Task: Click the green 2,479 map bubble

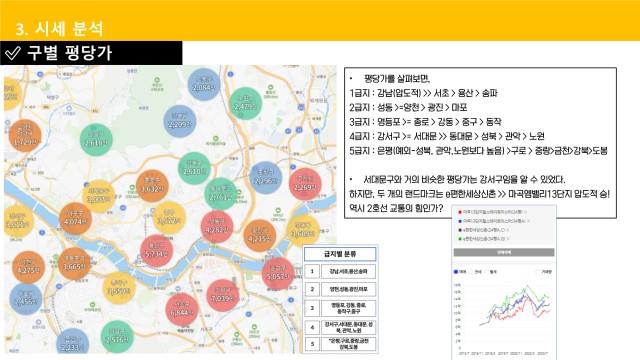Action: click(x=245, y=104)
